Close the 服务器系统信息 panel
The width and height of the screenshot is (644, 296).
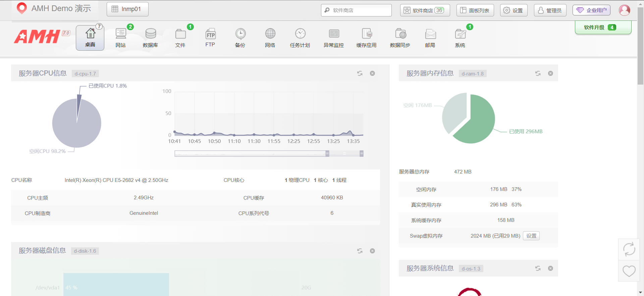550,268
